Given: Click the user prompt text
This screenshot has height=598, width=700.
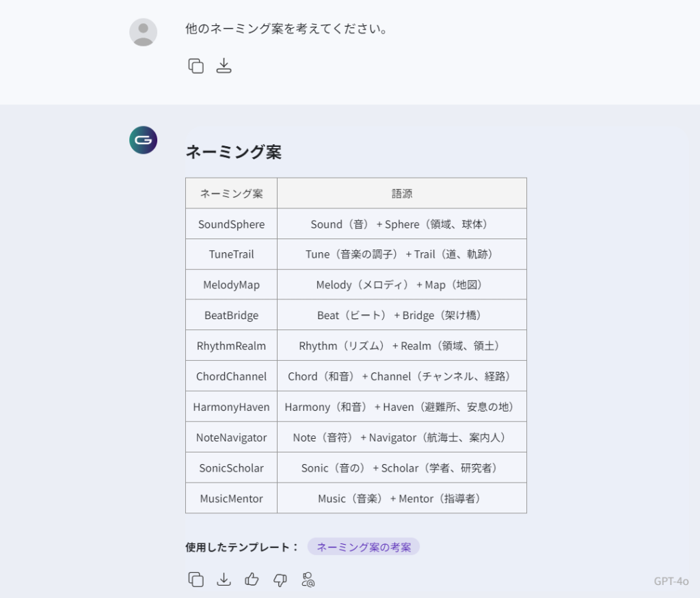Looking at the screenshot, I should point(286,29).
